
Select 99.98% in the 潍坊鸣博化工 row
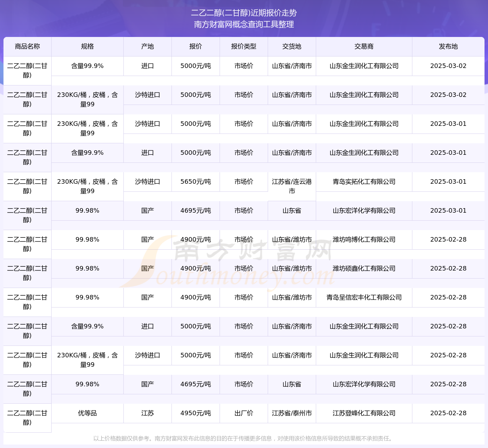(87, 240)
